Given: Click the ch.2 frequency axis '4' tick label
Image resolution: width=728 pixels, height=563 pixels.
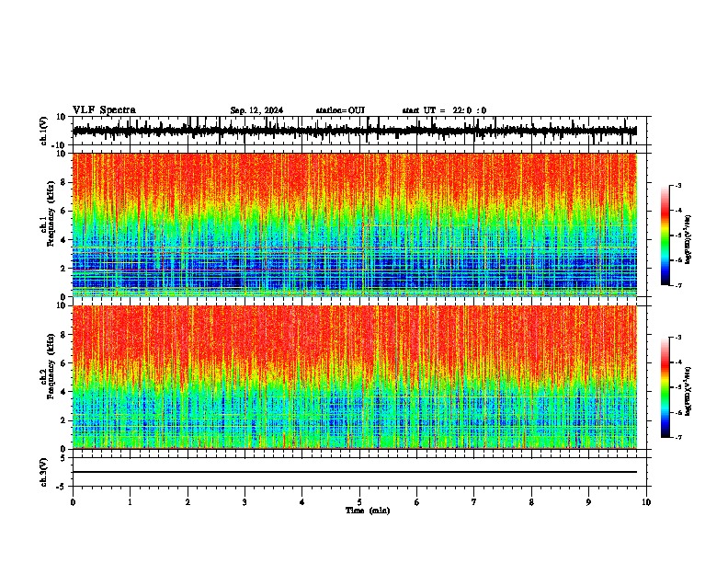Looking at the screenshot, I should point(63,392).
